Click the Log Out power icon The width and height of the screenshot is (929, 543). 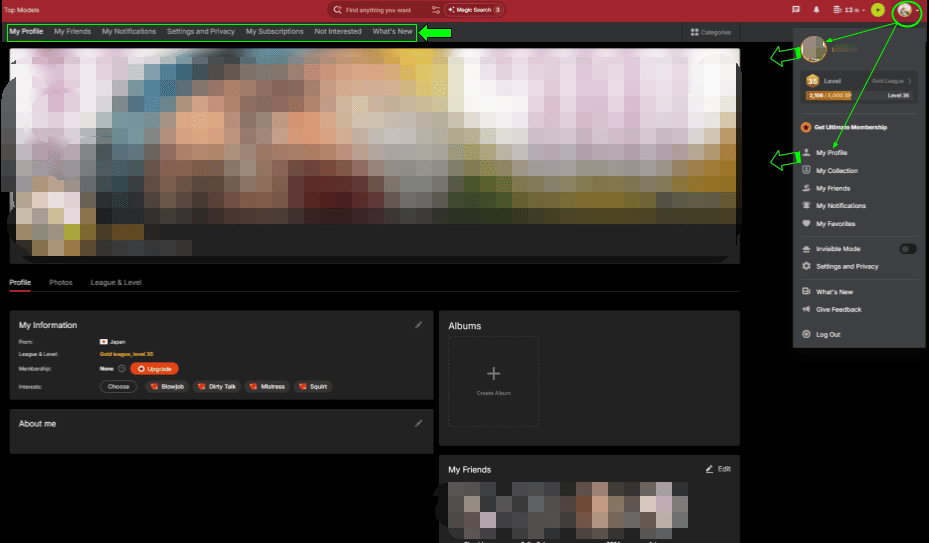[x=806, y=334]
